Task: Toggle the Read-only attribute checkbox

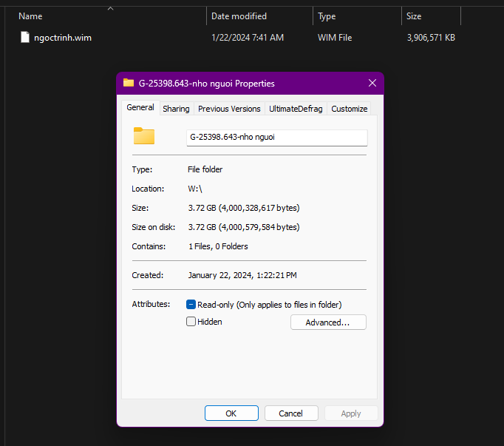Action: (191, 305)
